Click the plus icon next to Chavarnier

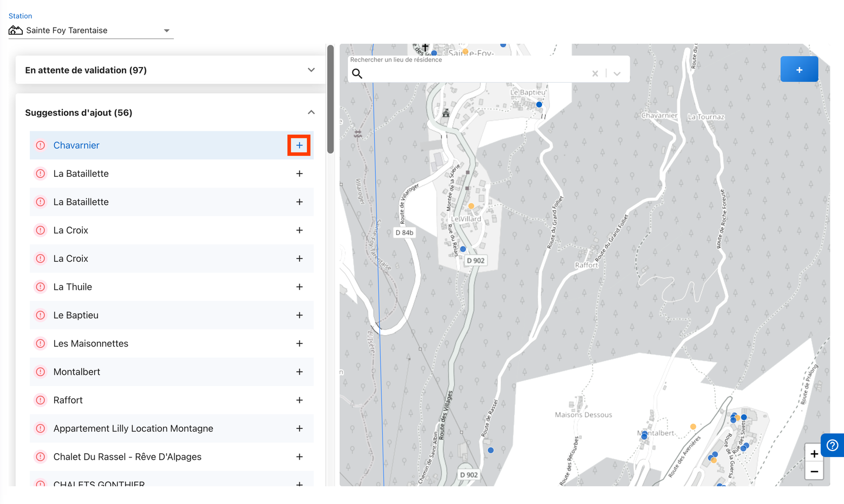click(299, 145)
